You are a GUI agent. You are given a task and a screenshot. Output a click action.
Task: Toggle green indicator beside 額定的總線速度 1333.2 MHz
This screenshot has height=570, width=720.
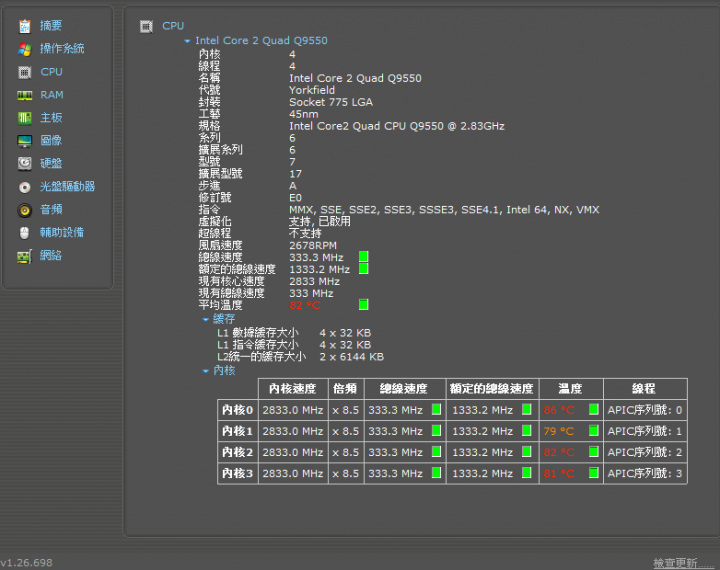[364, 268]
